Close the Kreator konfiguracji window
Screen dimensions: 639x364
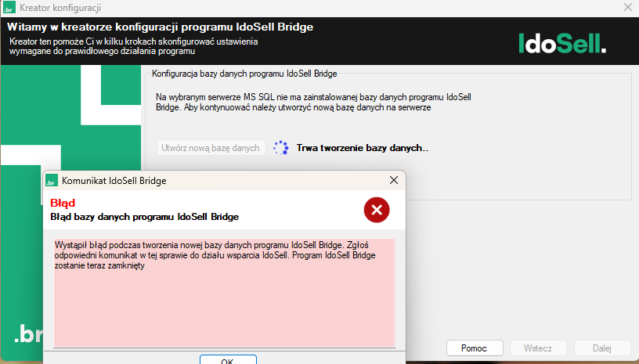(628, 7)
